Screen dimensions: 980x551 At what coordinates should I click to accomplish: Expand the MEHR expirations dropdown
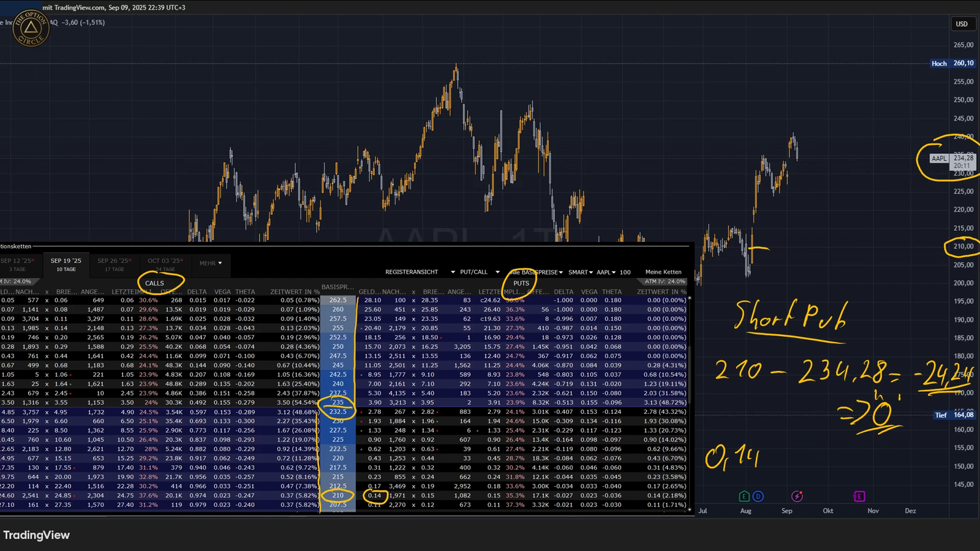210,263
